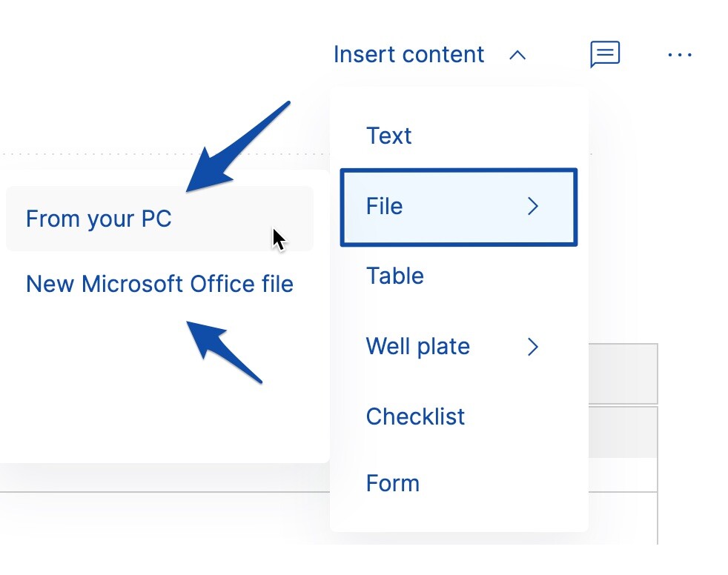The height and width of the screenshot is (575, 728).
Task: Choose From your PC upload option
Action: point(99,219)
